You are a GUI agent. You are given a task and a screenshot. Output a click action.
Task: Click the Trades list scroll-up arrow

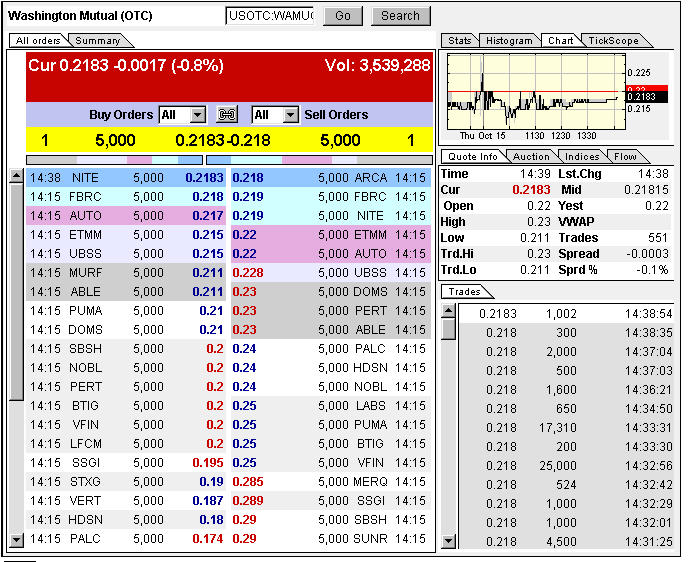coord(448,311)
